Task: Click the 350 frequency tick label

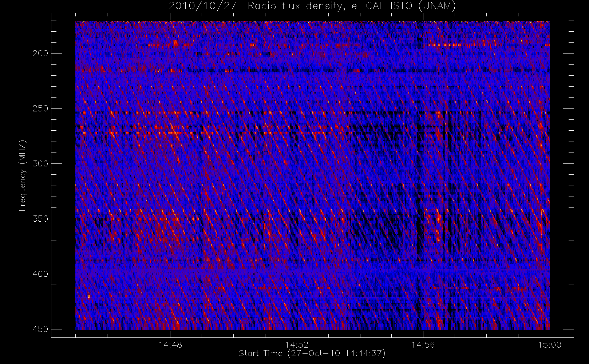Action: [40, 219]
